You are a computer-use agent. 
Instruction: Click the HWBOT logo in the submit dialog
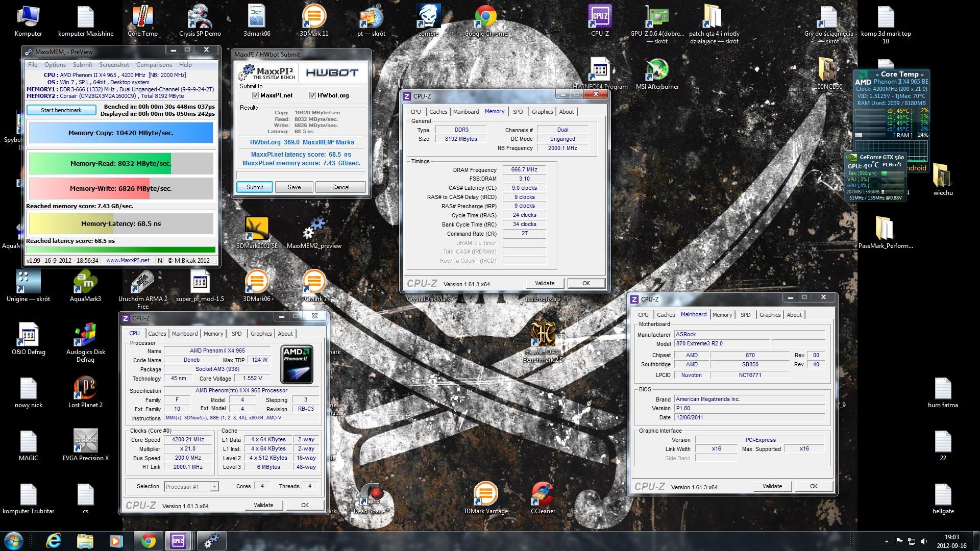[x=332, y=72]
